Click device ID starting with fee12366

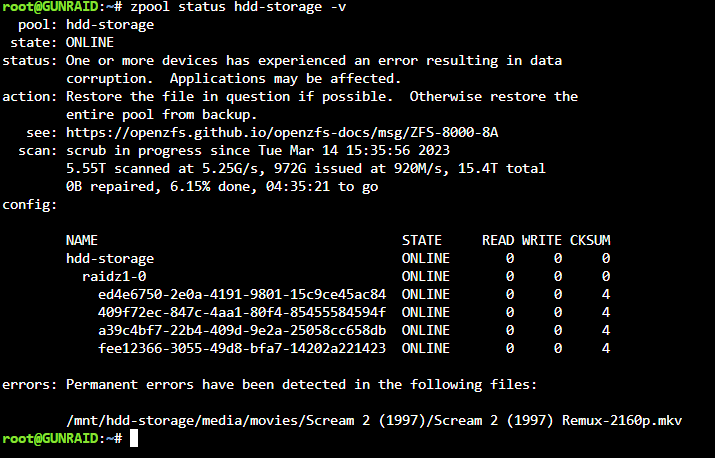coord(242,349)
